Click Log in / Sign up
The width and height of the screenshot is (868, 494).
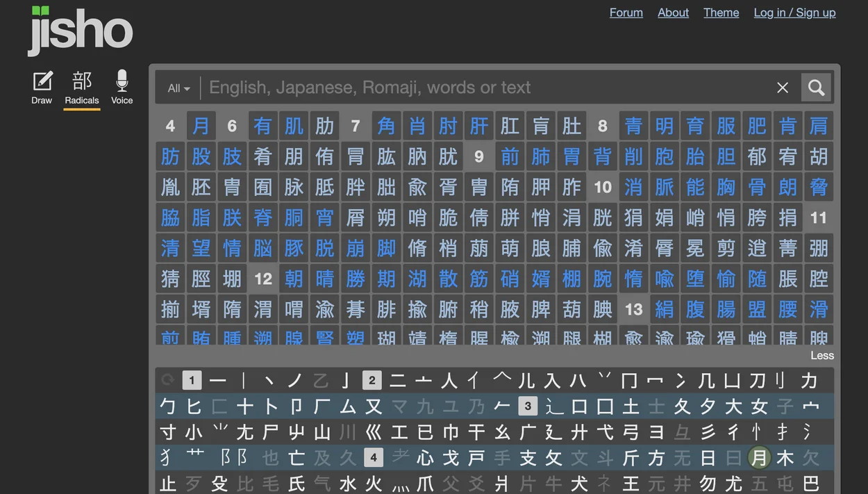[x=795, y=13]
